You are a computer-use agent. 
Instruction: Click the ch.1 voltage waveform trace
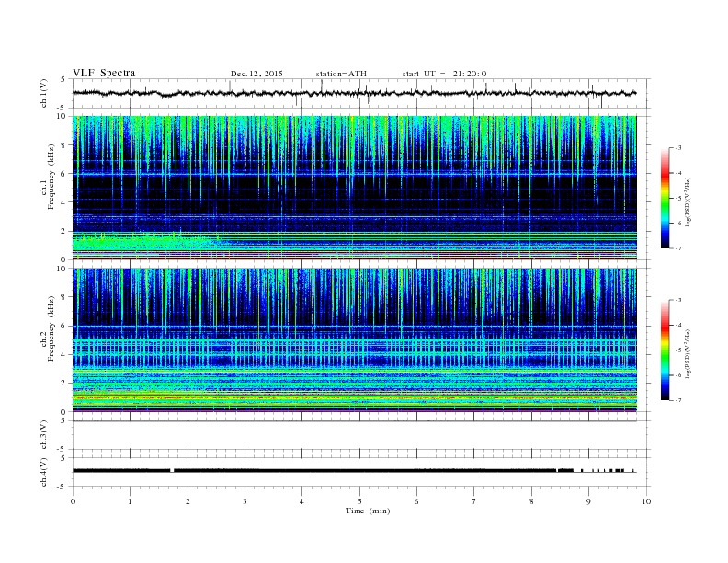pos(354,93)
